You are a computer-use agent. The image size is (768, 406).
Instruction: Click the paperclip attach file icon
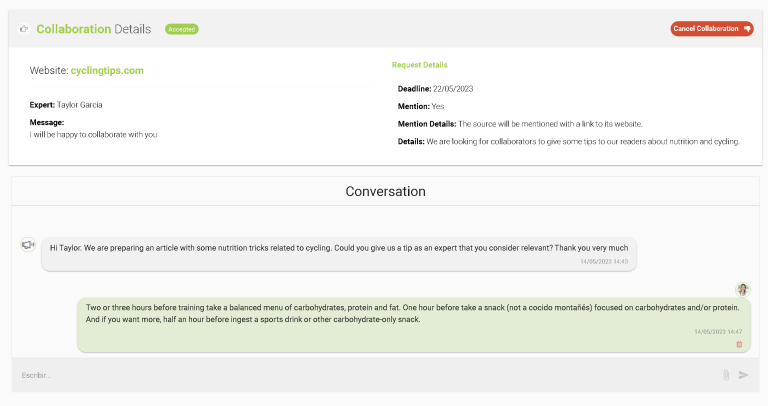[726, 375]
